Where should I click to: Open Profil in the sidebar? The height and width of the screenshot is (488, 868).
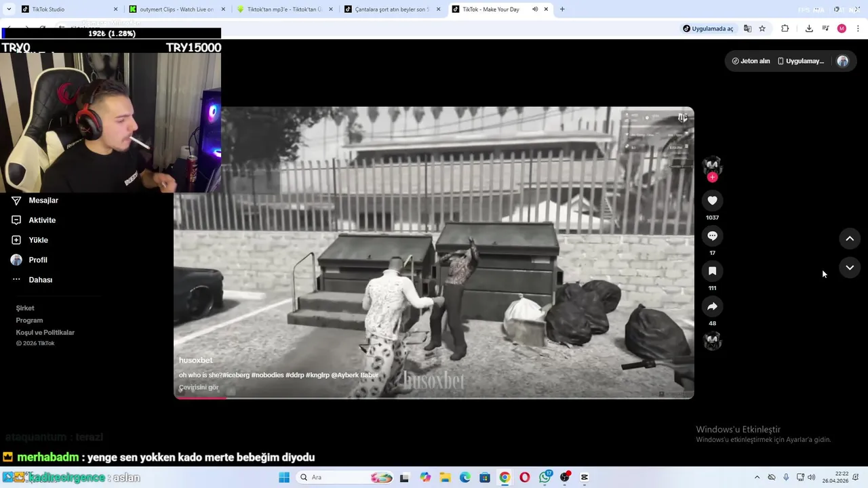[38, 260]
